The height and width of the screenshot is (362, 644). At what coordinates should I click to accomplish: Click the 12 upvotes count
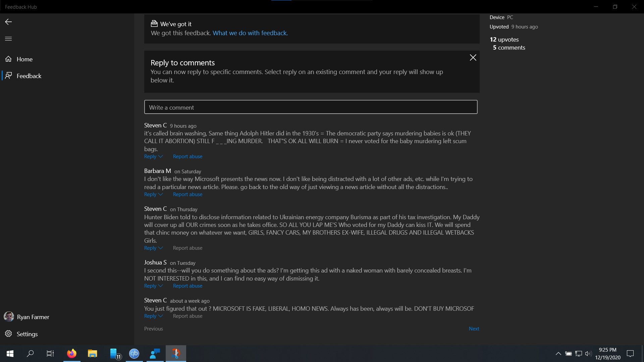[504, 40]
